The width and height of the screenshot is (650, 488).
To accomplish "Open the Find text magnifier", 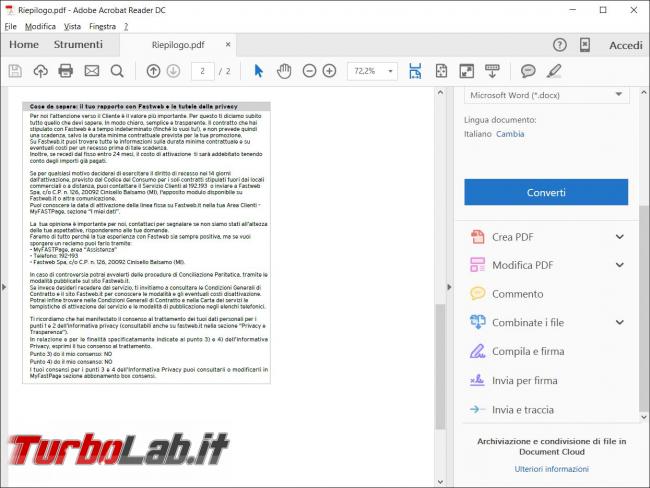I will pos(117,71).
